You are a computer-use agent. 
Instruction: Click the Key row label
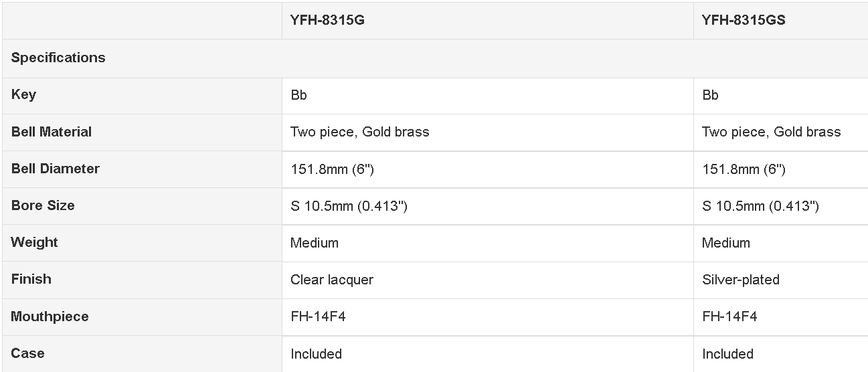pyautogui.click(x=23, y=94)
